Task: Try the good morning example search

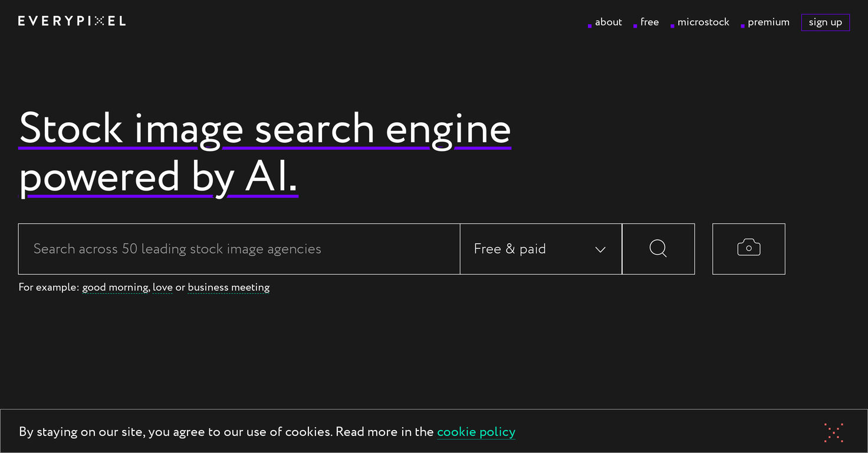Action: click(115, 287)
